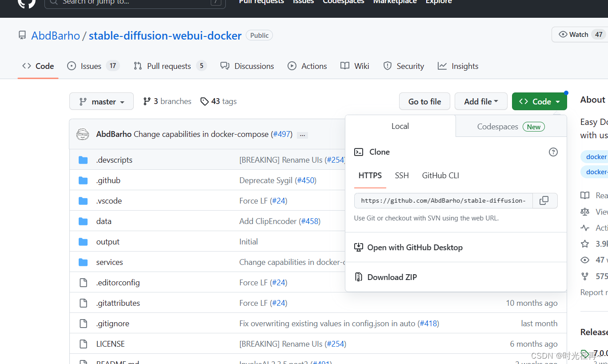Open the stable-diffusion-webui-docker repo link

[x=165, y=36]
